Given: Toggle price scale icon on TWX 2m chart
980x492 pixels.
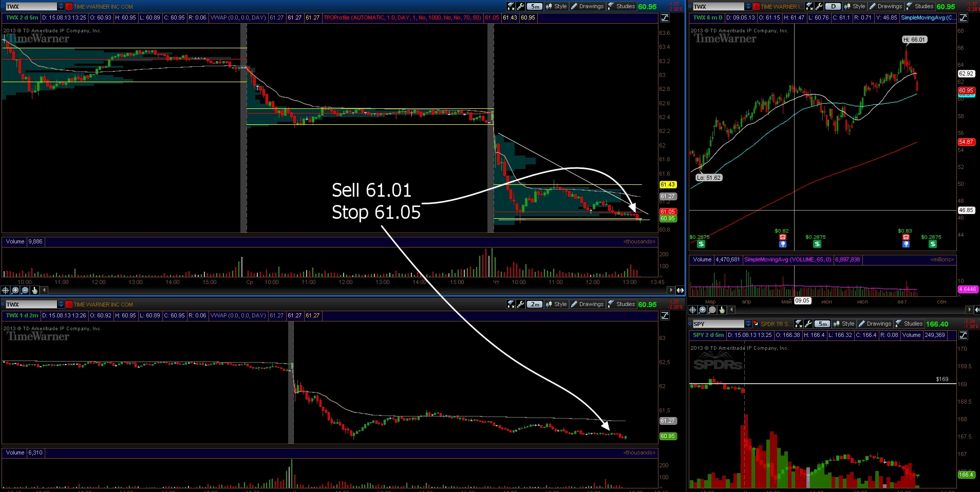Looking at the screenshot, I should pos(665,316).
